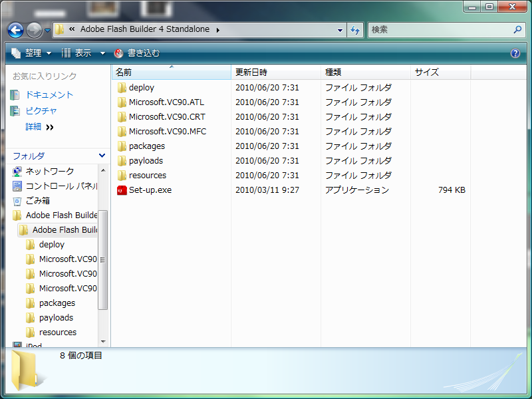Click ごみ箱 recycle bin icon in tree
This screenshot has height=399, width=532.
point(17,201)
